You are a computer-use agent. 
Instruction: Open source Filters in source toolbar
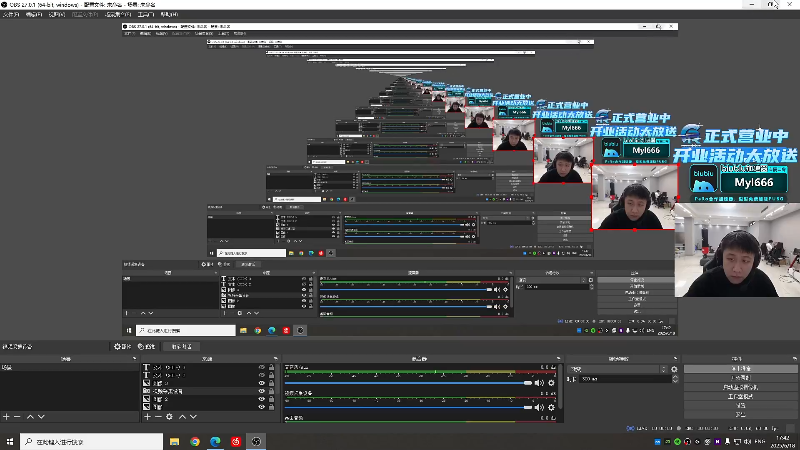(x=146, y=346)
